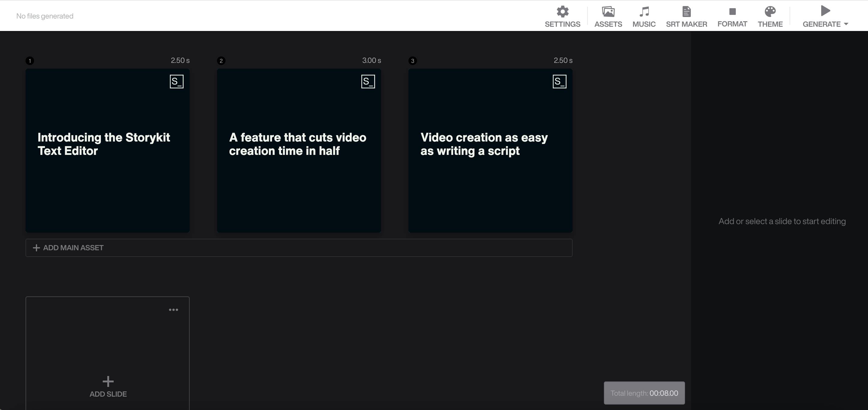Select the 'Video creation as easy' slide
The height and width of the screenshot is (410, 868).
pos(490,151)
